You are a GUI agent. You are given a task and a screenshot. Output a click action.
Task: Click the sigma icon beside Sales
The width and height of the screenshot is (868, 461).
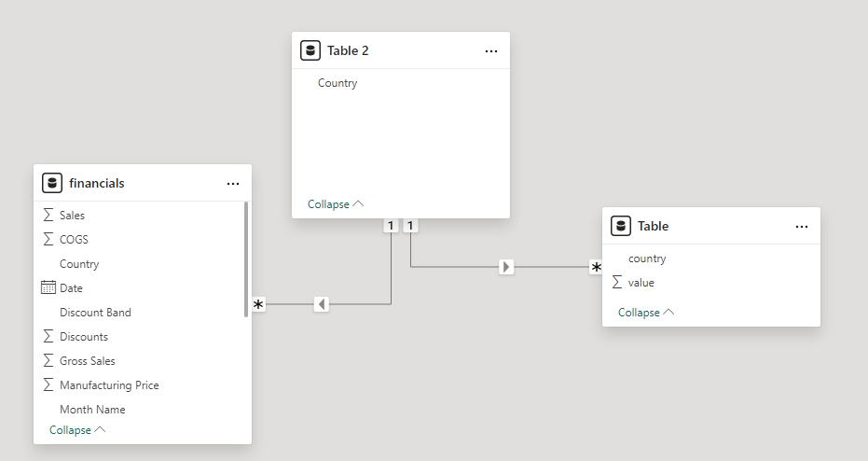coord(48,215)
